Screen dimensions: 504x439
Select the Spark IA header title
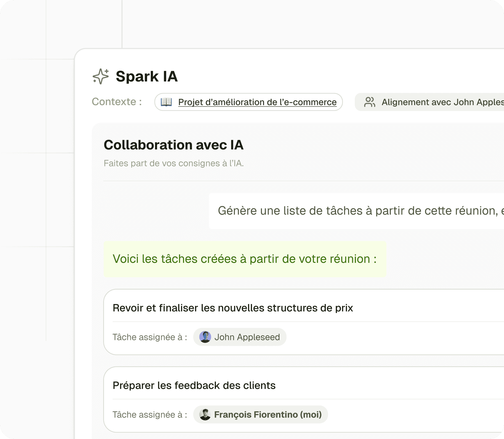pos(146,77)
